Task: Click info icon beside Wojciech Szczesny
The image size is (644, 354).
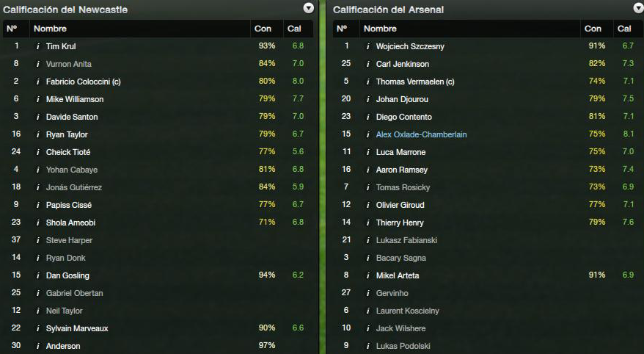Action: pyautogui.click(x=368, y=46)
